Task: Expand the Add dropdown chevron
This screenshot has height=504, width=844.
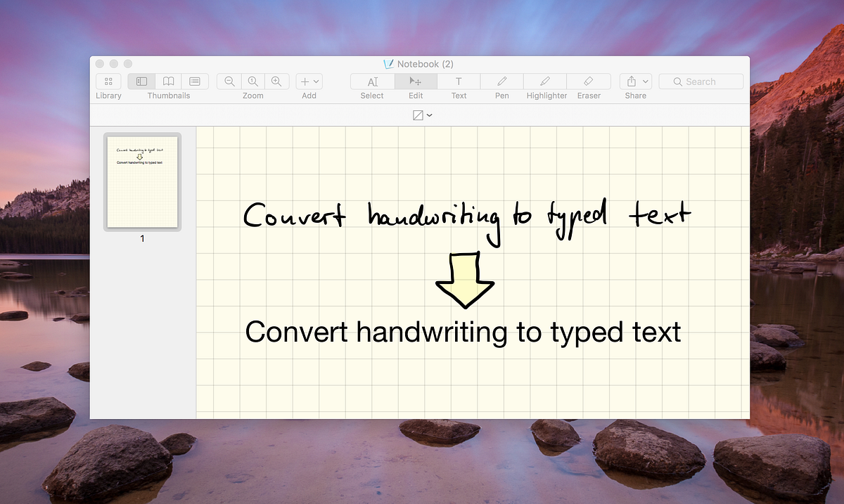Action: click(x=316, y=81)
